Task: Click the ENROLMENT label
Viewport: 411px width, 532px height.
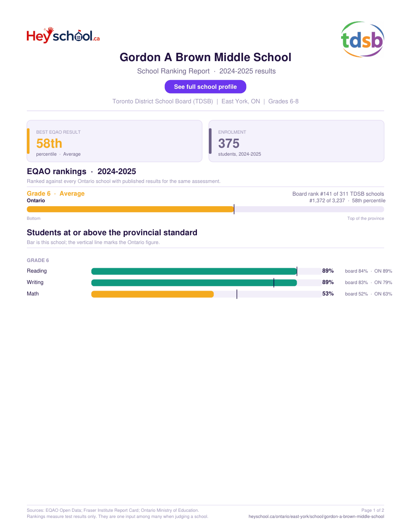Action: [232, 132]
